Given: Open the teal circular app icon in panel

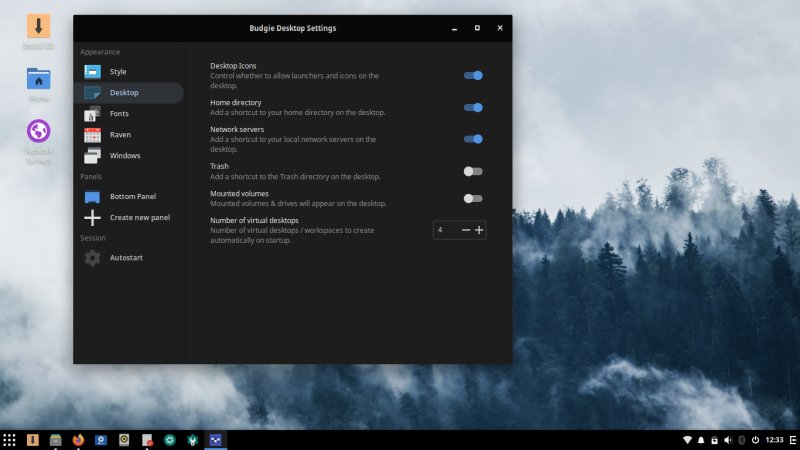Looking at the screenshot, I should click(169, 440).
